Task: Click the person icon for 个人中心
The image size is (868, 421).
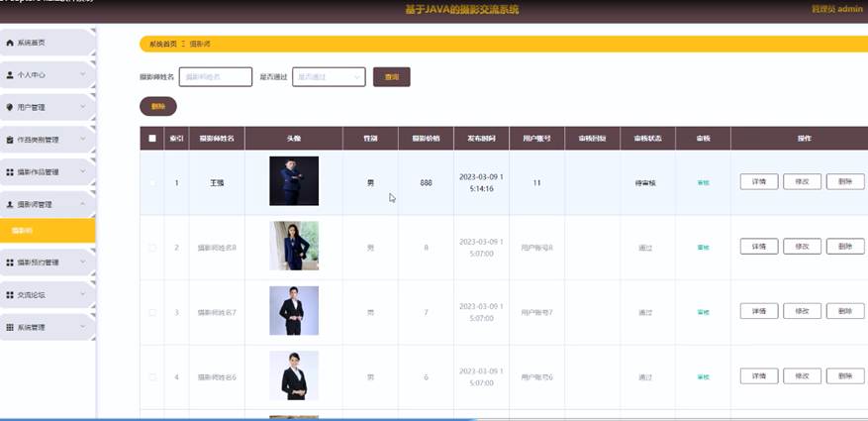Action: click(10, 74)
